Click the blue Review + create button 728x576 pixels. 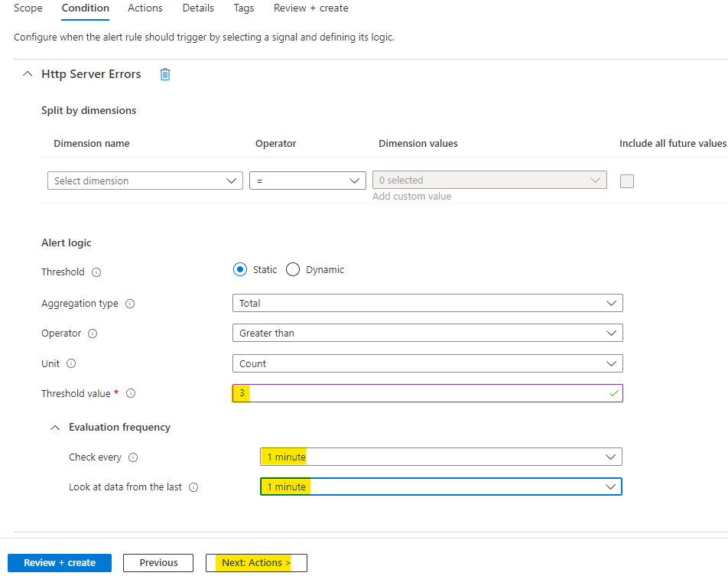click(60, 563)
